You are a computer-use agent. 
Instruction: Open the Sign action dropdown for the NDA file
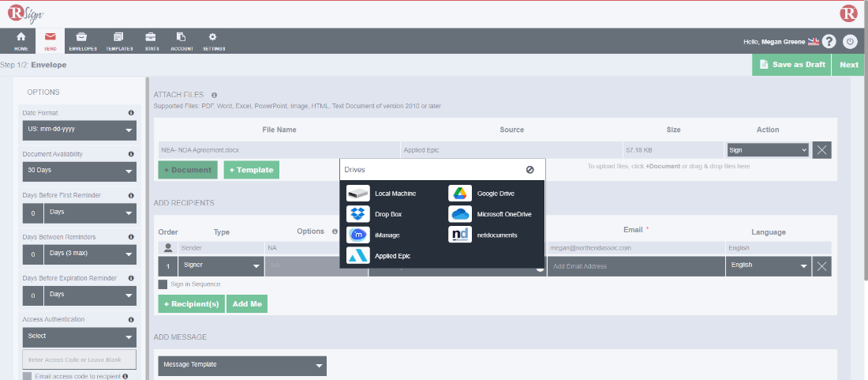click(768, 150)
